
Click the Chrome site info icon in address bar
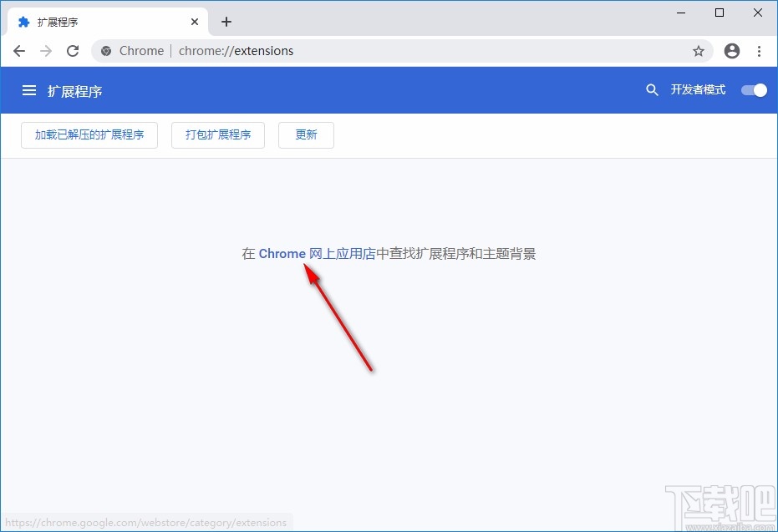(x=106, y=51)
